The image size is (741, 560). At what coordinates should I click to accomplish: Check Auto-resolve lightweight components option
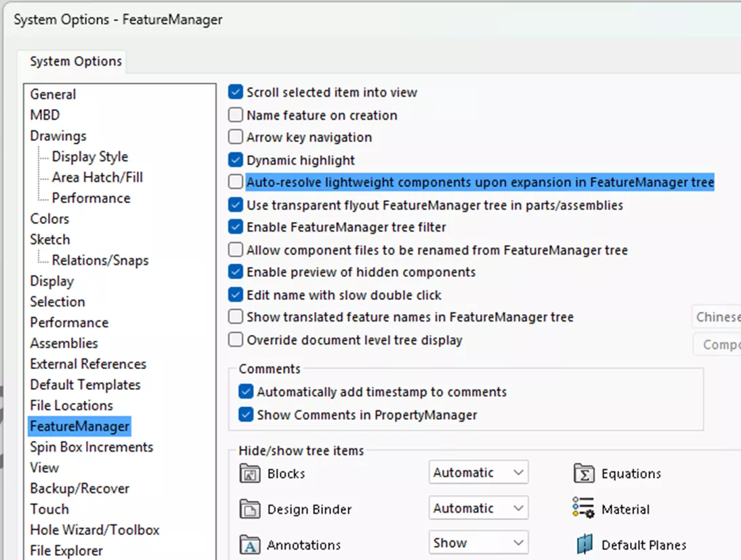pos(236,182)
